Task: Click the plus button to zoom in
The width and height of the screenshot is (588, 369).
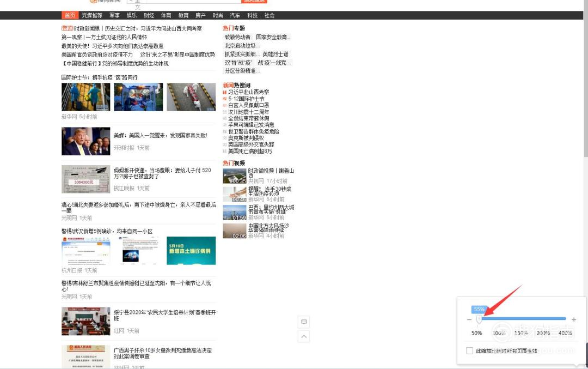Action: (574, 319)
